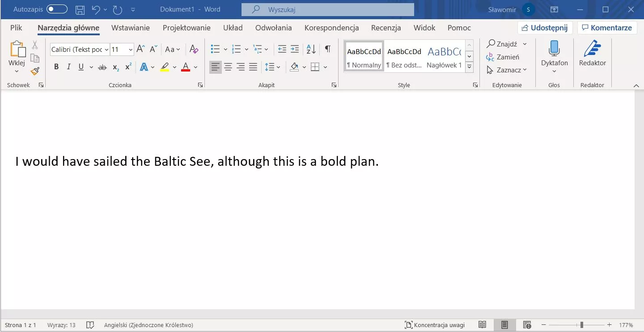The width and height of the screenshot is (644, 332).
Task: Click the zoom slider handle
Action: (582, 325)
